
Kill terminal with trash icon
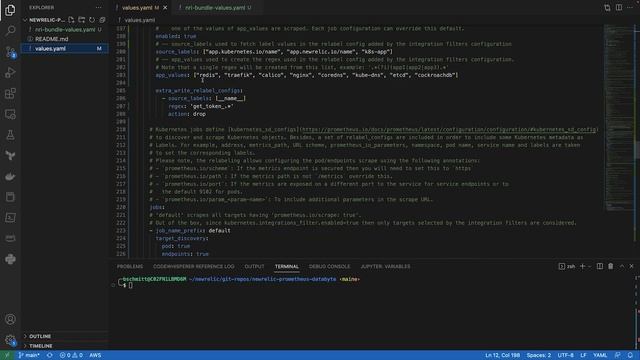coord(611,266)
